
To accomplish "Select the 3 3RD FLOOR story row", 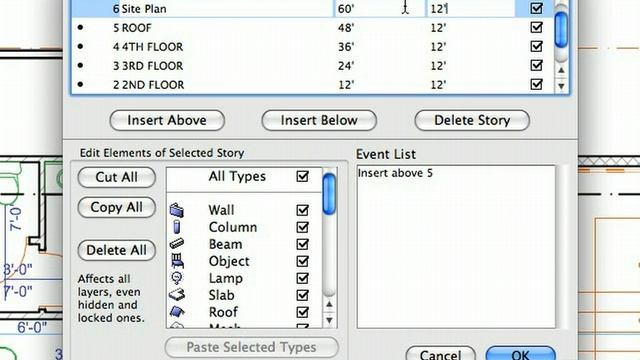I will [x=313, y=66].
